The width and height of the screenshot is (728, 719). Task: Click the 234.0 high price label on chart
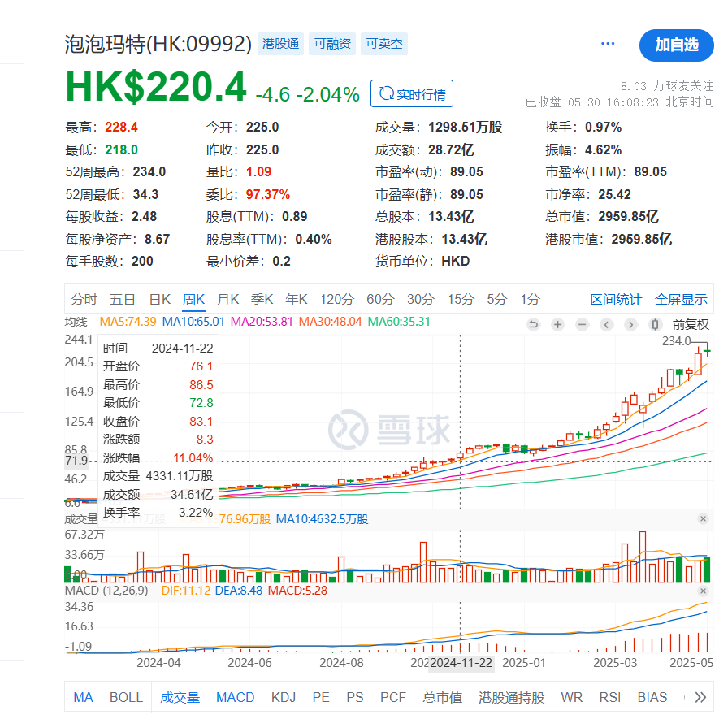point(676,341)
